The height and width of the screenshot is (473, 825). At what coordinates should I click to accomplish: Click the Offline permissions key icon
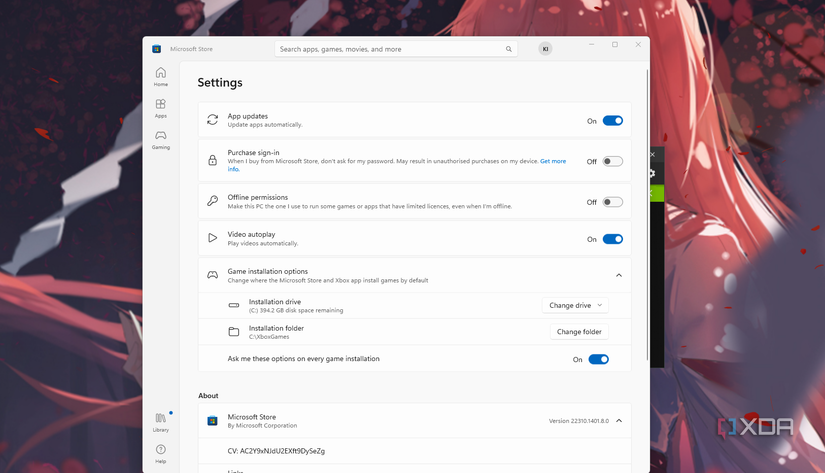[x=213, y=201]
